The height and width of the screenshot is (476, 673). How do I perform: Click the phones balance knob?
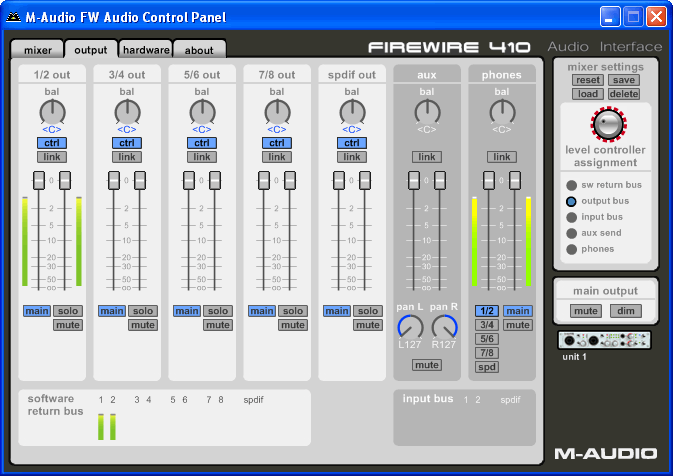click(502, 112)
